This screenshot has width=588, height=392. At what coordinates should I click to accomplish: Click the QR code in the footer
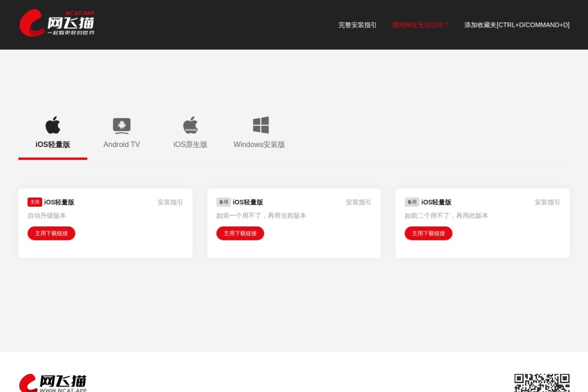click(x=542, y=383)
